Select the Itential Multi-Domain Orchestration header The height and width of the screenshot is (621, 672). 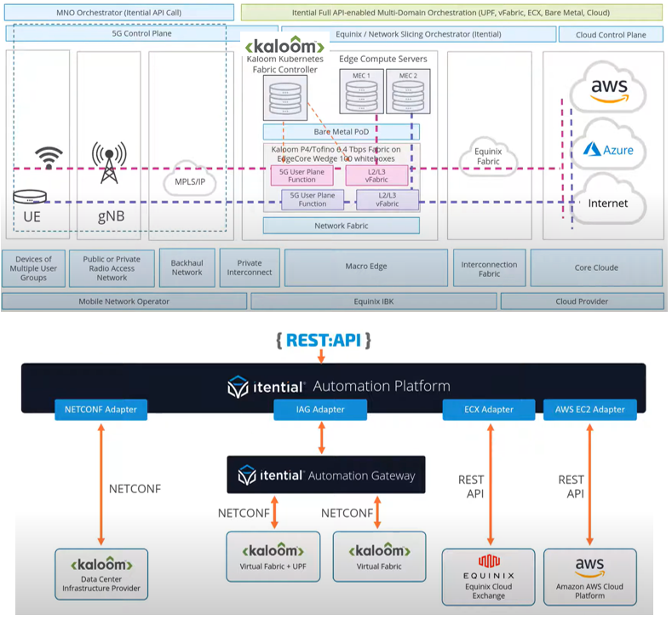click(451, 13)
